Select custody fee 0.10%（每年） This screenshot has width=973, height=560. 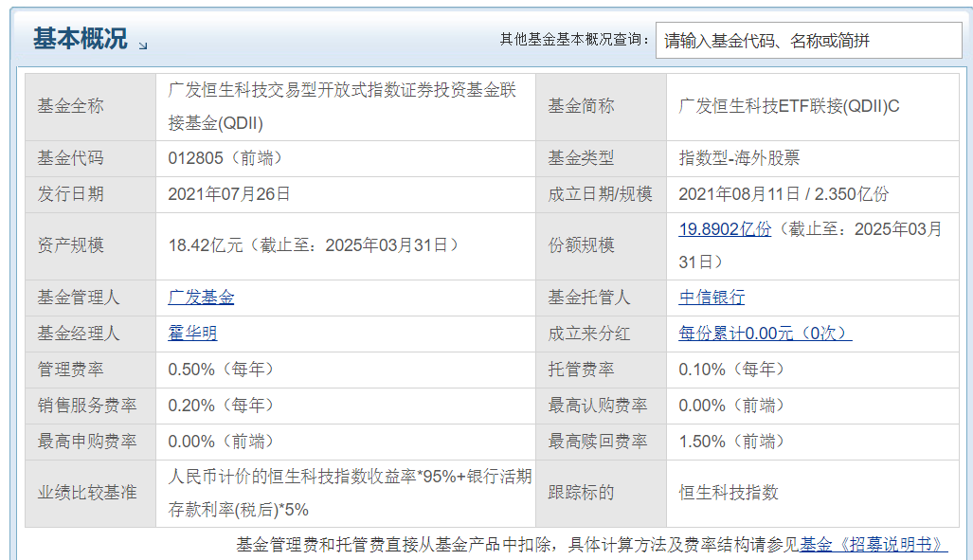[731, 370]
